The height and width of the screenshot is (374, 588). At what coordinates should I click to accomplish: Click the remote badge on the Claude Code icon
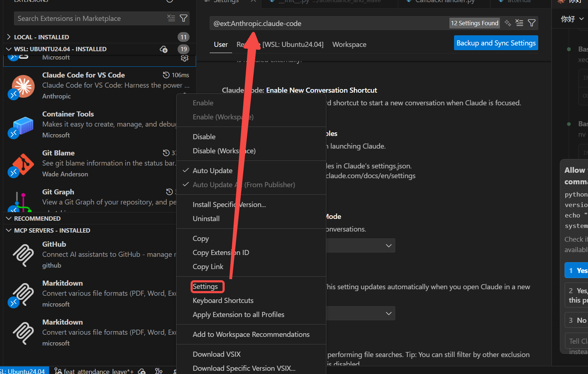(13, 94)
